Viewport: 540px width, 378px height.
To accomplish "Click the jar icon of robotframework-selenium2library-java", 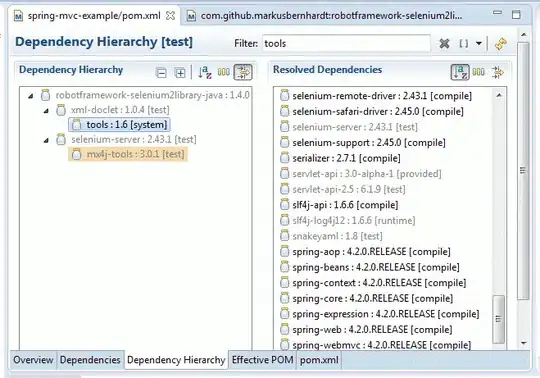I will point(45,95).
